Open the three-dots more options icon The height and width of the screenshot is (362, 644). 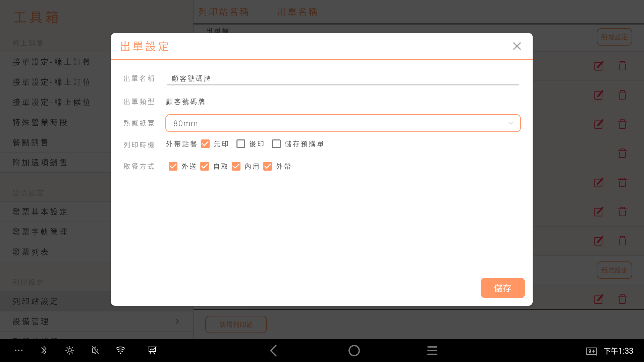19,351
